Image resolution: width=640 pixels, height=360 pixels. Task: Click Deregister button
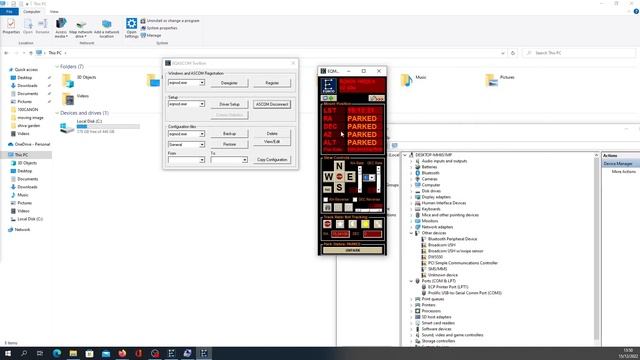coord(229,83)
